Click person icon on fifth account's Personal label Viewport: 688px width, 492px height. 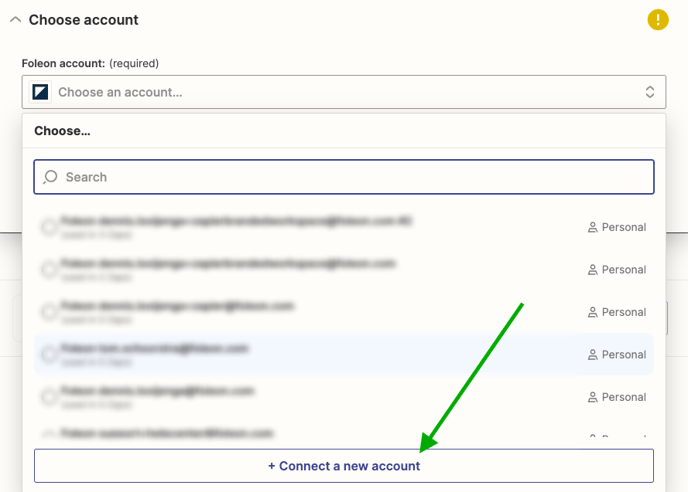[x=592, y=397]
